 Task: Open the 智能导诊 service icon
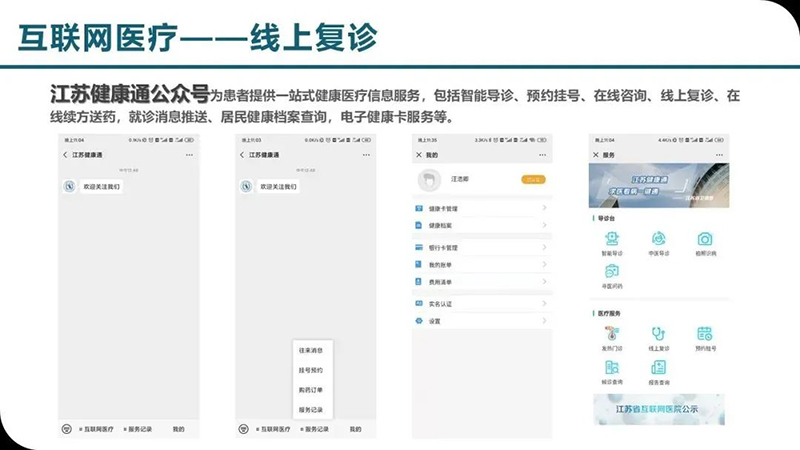611,239
